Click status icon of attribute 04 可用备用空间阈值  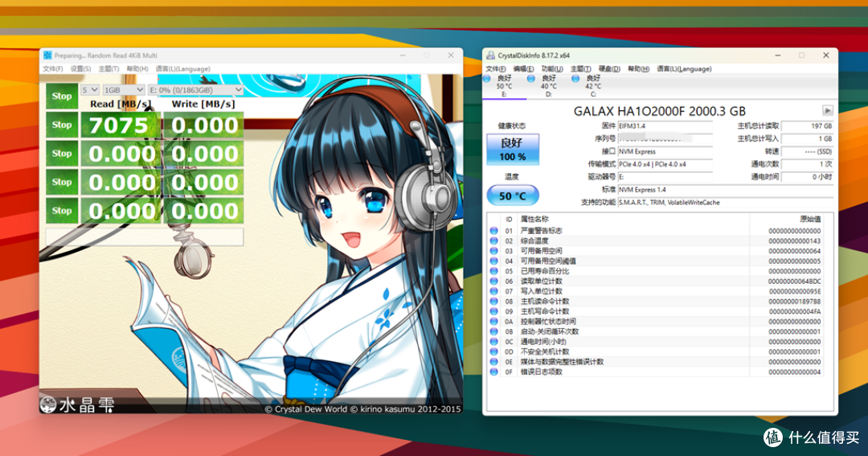pyautogui.click(x=493, y=261)
